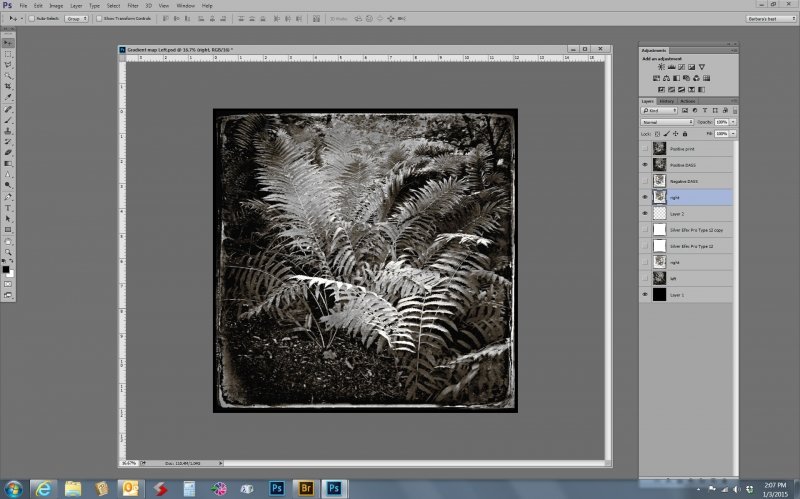Screen dimensions: 800x499
Task: Click the foreground color swatch
Action: [6, 268]
